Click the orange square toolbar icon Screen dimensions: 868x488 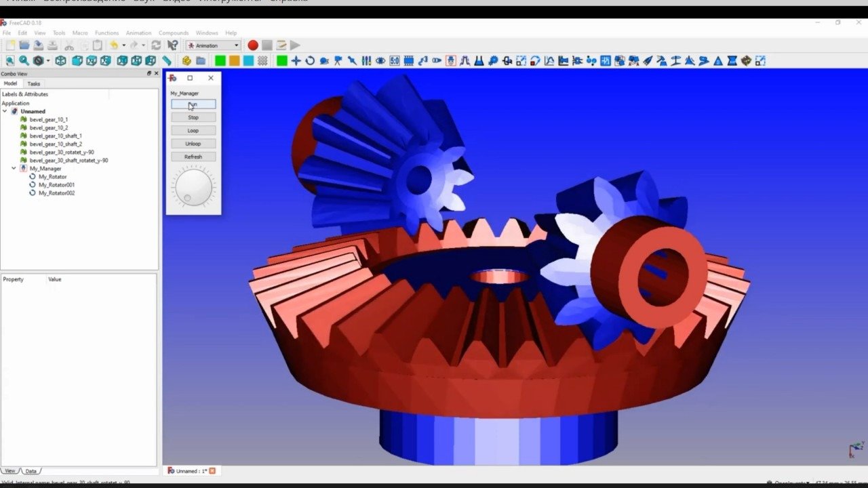click(x=234, y=61)
